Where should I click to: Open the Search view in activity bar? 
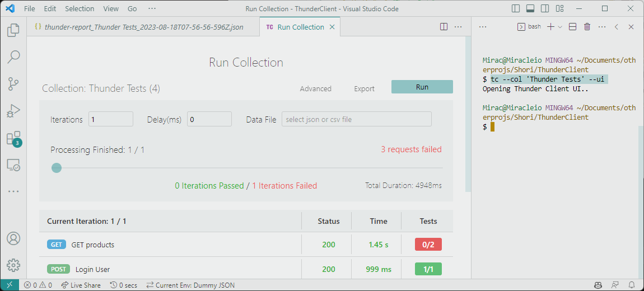(13, 57)
